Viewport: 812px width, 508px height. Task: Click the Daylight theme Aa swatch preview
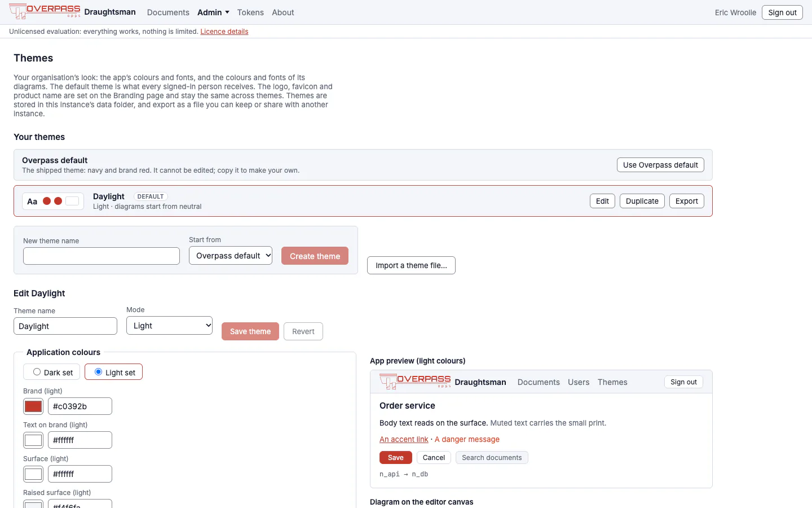(x=53, y=201)
